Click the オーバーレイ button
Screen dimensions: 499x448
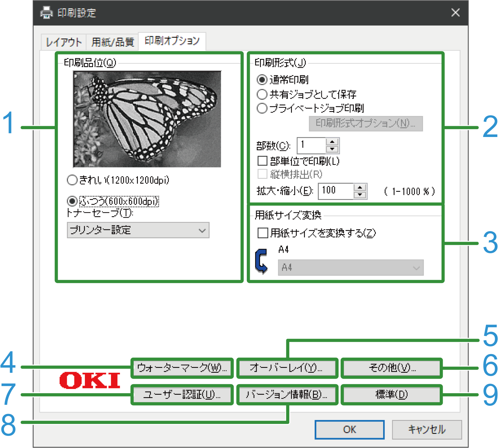[287, 368]
